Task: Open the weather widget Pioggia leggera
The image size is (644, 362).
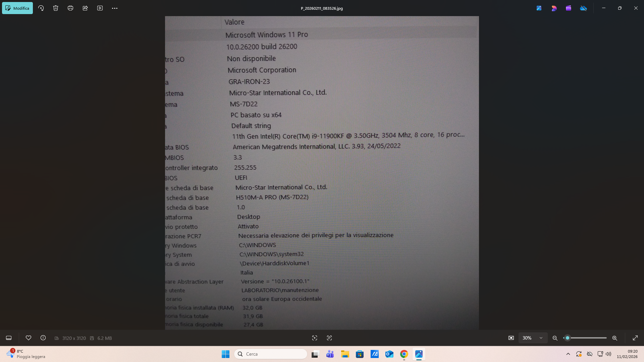Action: pyautogui.click(x=25, y=354)
